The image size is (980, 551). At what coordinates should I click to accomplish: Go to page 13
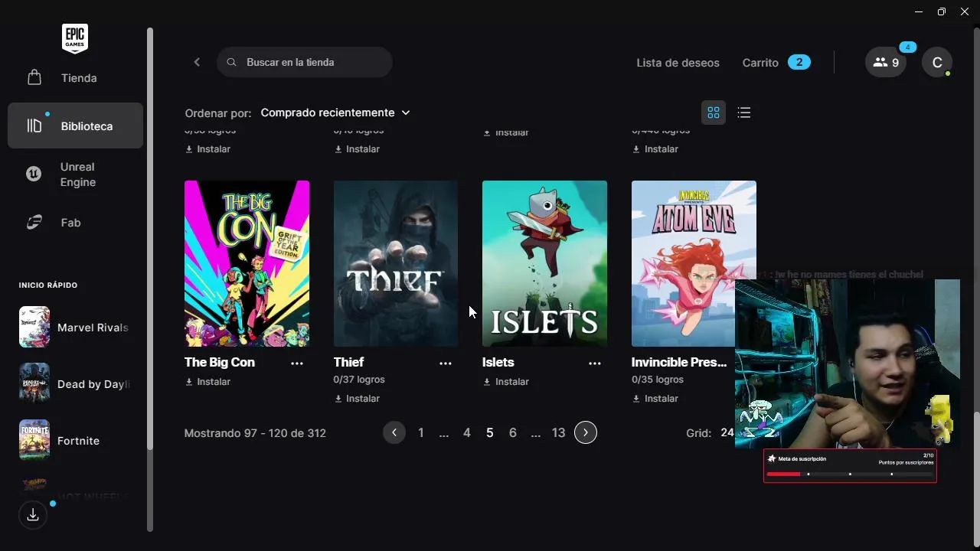pos(558,432)
